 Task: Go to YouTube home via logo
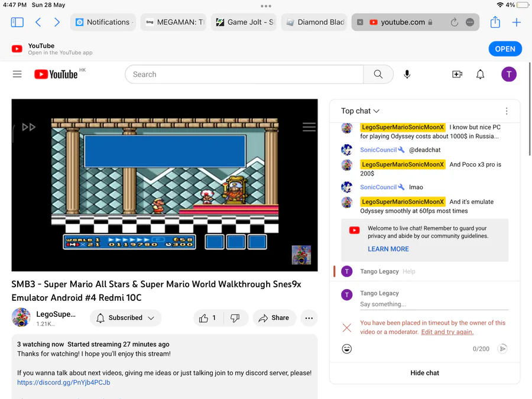tap(56, 74)
